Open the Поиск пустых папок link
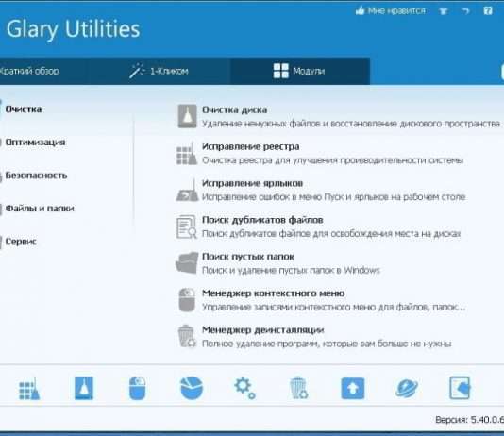Screen dimensions: 504x436 [248, 257]
